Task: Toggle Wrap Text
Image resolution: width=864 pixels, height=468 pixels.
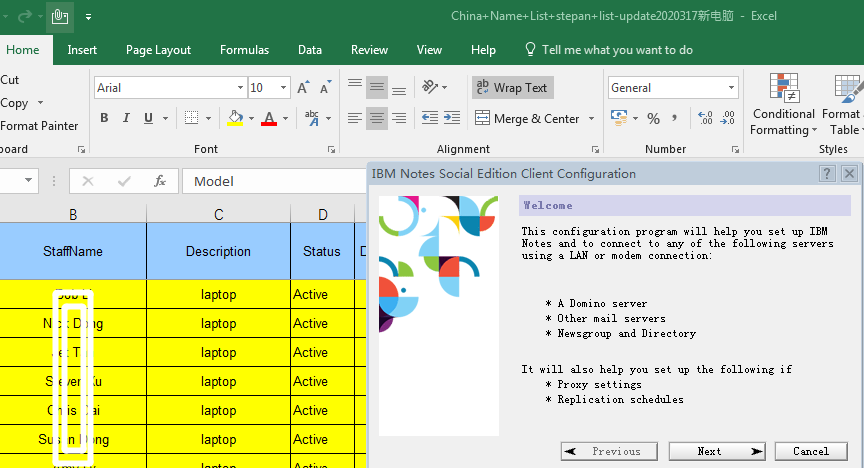Action: (512, 88)
